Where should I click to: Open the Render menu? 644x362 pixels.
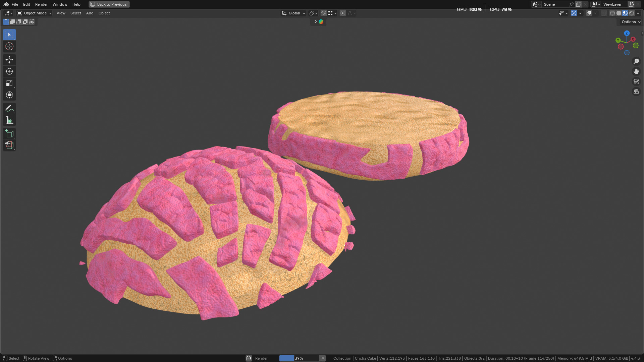tap(41, 4)
